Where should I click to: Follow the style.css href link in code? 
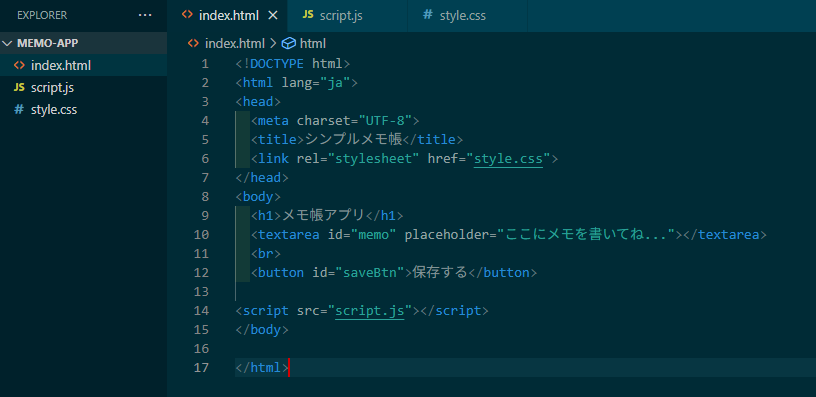pos(508,159)
